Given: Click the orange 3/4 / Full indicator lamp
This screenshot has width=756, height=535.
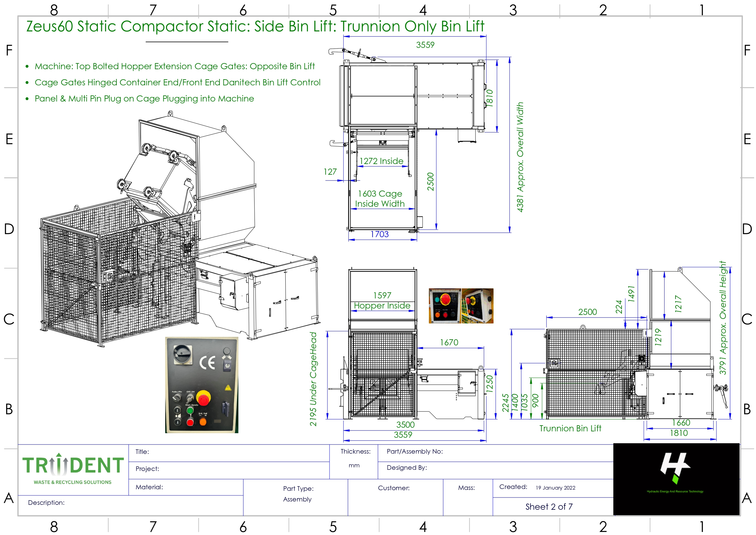Looking at the screenshot, I should 203,422.
